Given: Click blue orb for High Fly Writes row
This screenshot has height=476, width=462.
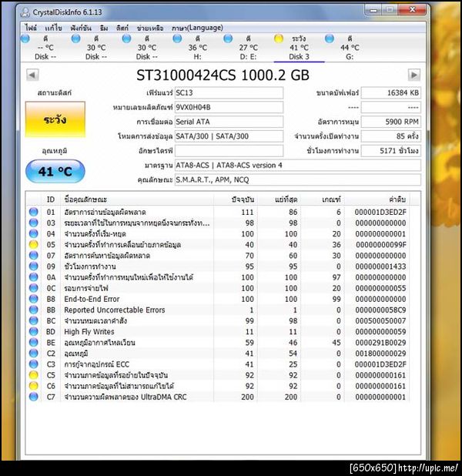Looking at the screenshot, I should click(34, 331).
